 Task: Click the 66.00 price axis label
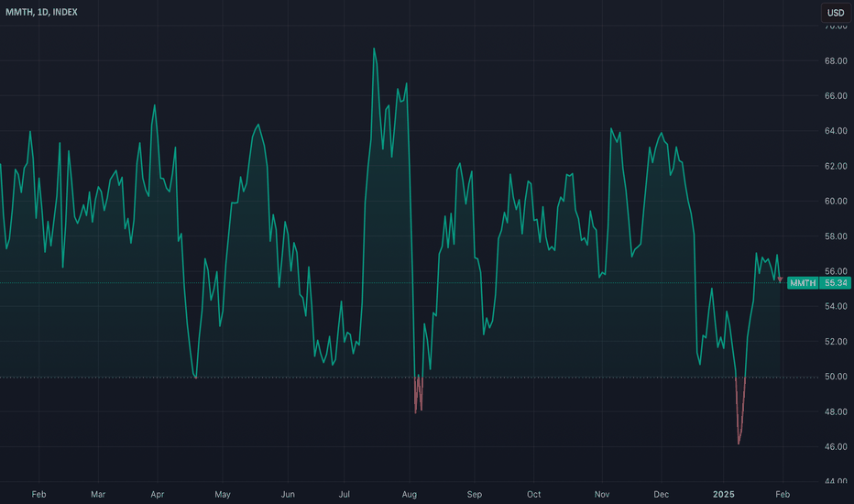tap(836, 96)
